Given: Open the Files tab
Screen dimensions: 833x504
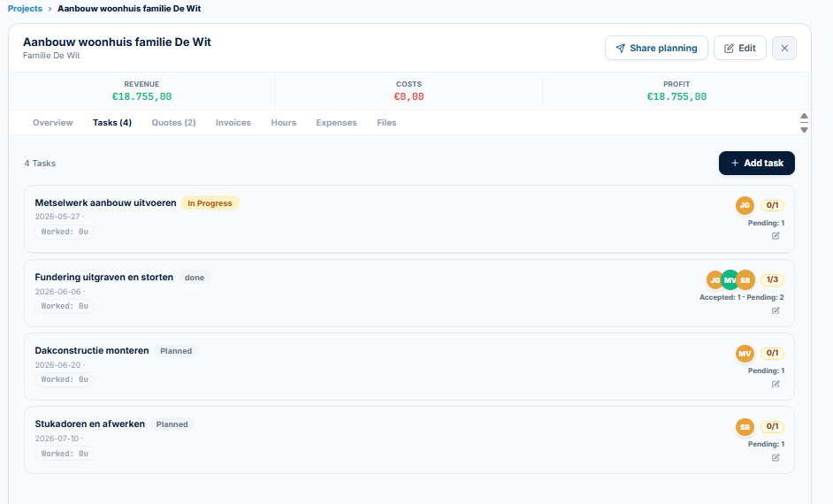Looking at the screenshot, I should 386,123.
